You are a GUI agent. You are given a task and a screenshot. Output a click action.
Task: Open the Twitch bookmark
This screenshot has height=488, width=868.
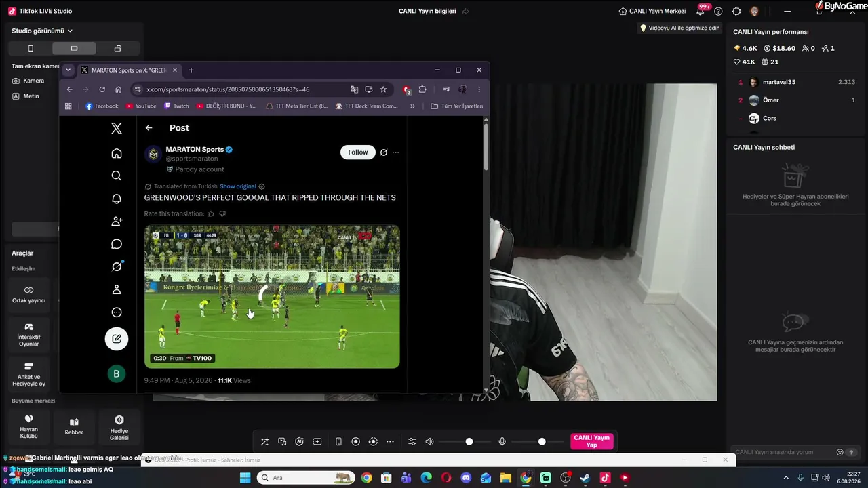click(176, 106)
